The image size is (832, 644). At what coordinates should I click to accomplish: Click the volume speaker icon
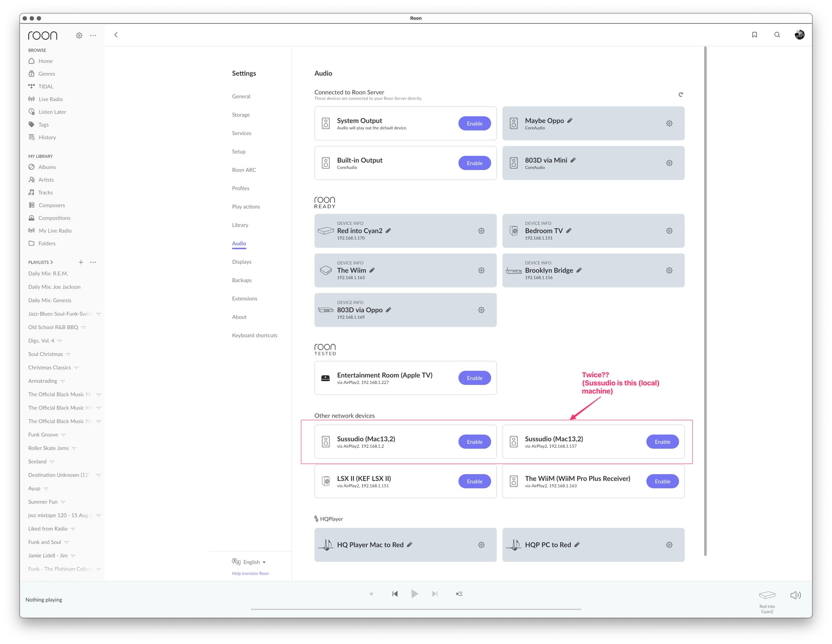795,595
